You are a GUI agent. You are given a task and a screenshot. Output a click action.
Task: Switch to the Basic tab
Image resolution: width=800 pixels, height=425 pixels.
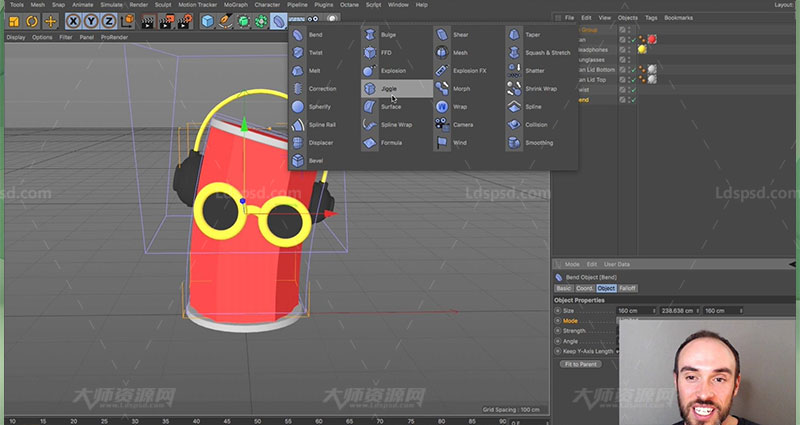coord(564,288)
